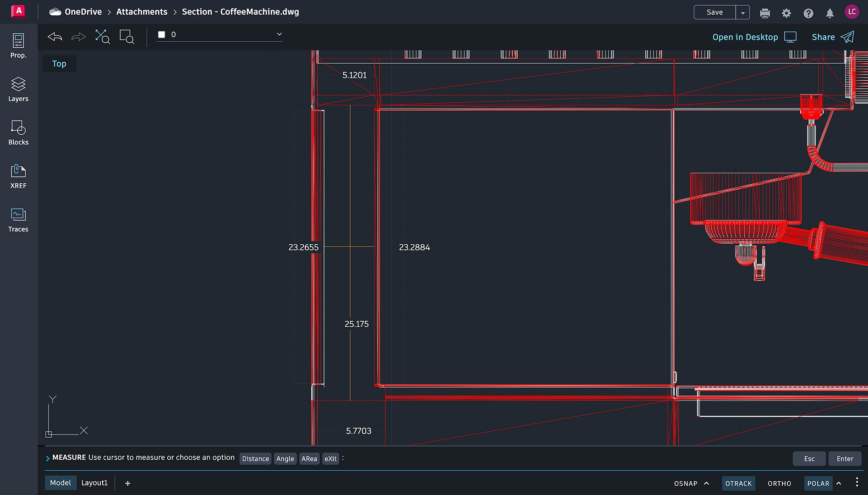Click the Zoom Extents icon
The width and height of the screenshot is (868, 495).
(102, 37)
